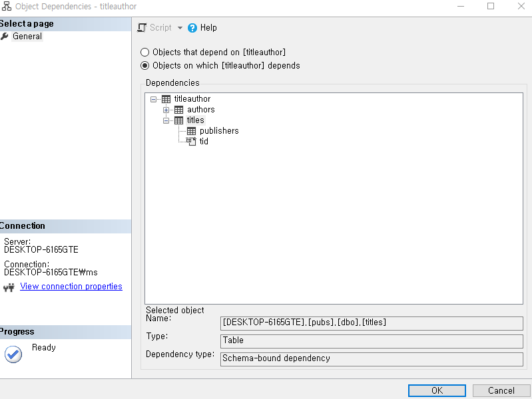Select the titles tree row
Screen dimensions: 532x399
196,120
